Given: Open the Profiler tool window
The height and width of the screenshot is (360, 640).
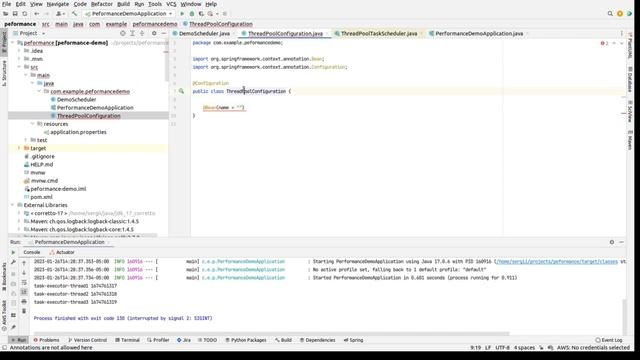Looking at the screenshot, I should coord(158,340).
